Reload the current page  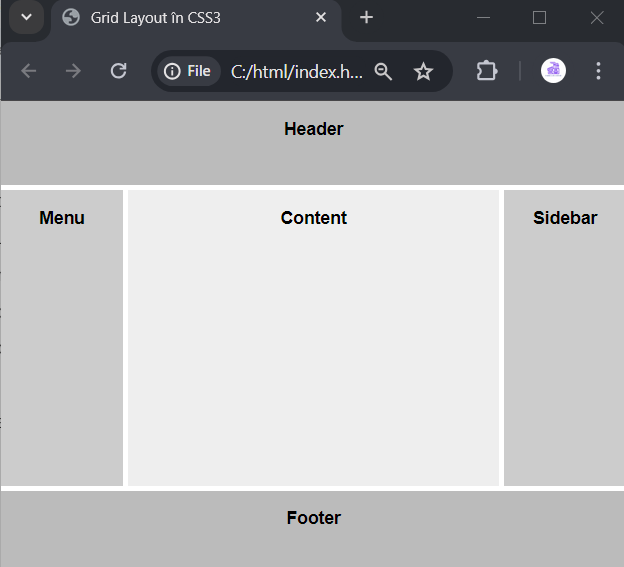tap(118, 71)
